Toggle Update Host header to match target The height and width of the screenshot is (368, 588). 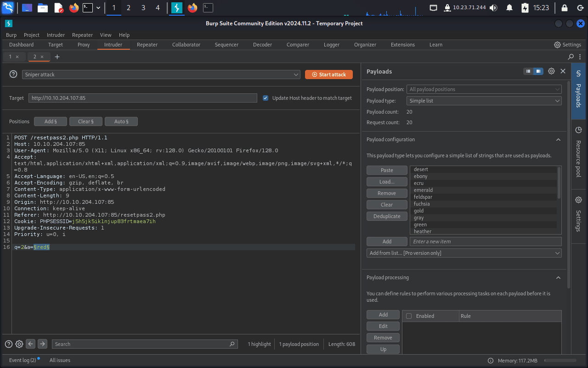click(x=266, y=98)
